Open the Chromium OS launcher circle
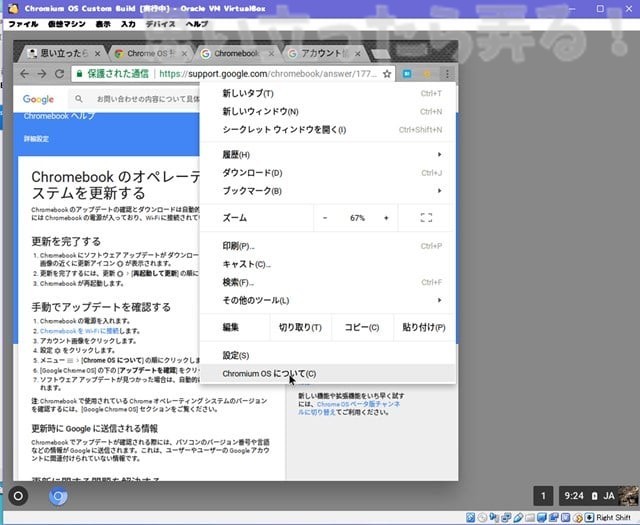This screenshot has width=640, height=525. 18,496
